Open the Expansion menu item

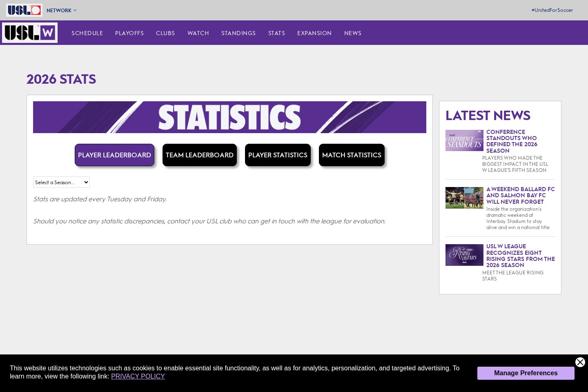point(314,33)
